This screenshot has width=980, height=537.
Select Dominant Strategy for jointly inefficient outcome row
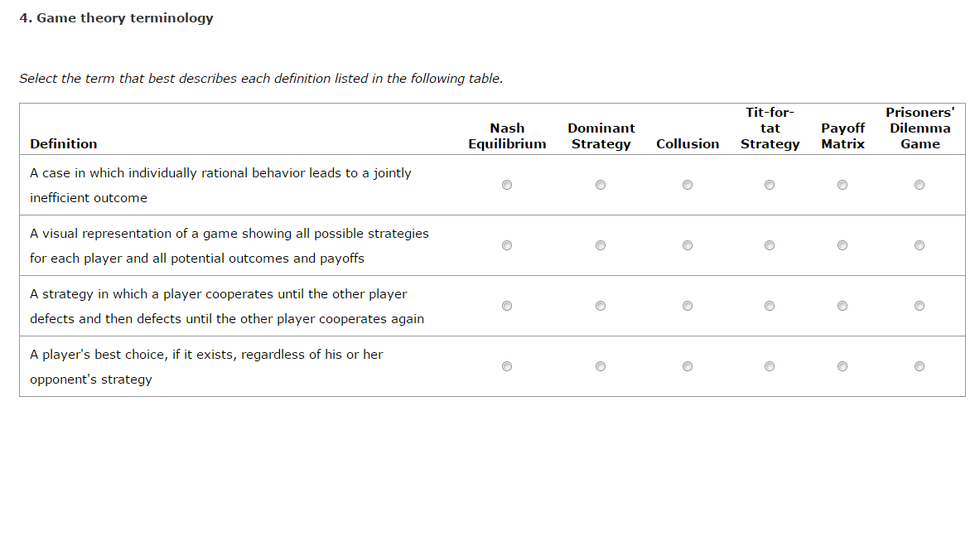tap(601, 185)
